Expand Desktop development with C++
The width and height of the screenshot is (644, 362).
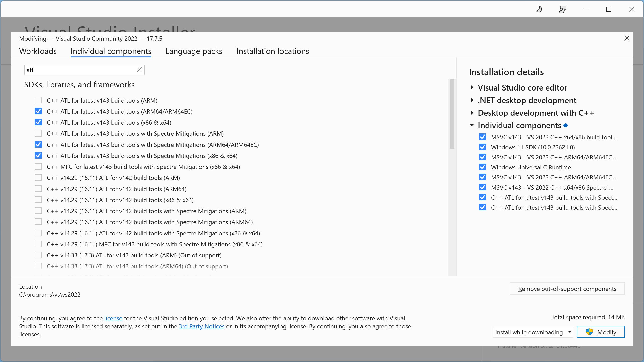click(472, 113)
